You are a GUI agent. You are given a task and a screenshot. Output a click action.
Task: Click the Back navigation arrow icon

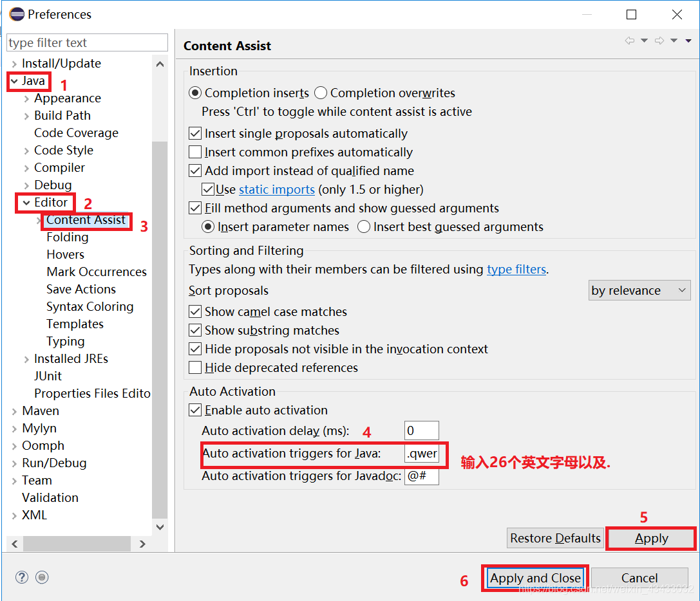(x=630, y=41)
